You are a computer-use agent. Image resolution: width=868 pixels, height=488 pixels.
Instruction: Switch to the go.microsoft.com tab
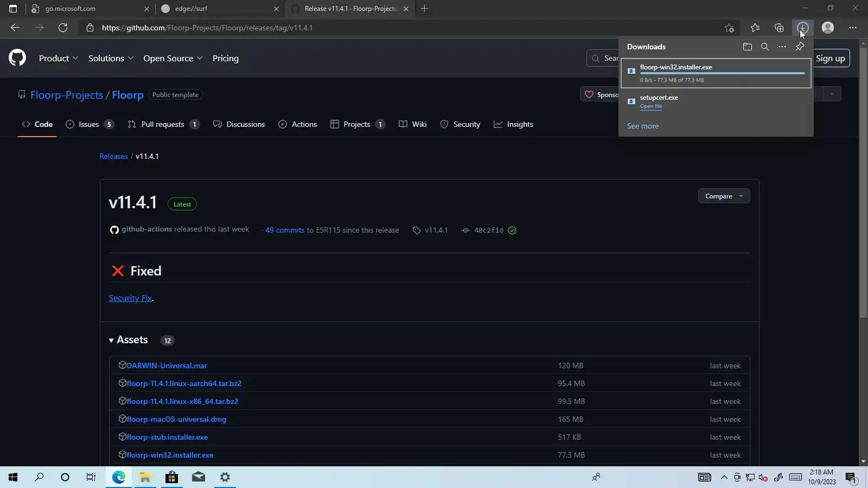90,9
